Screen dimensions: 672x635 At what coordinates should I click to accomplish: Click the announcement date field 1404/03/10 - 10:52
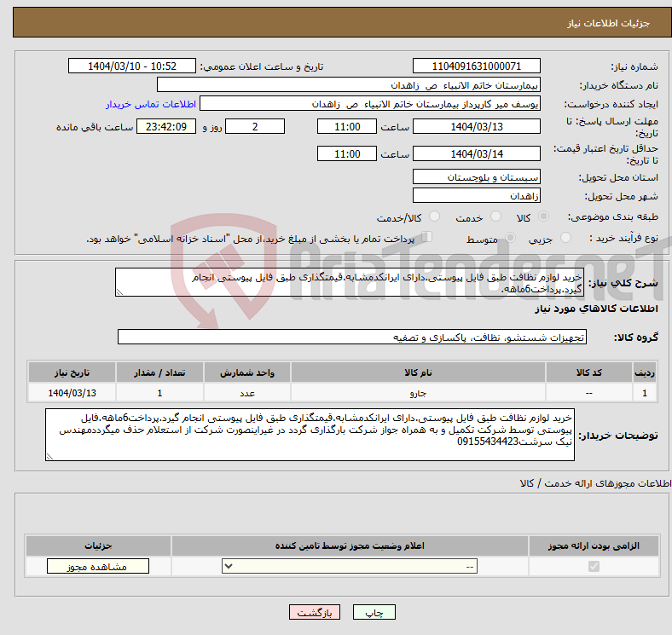pos(132,66)
